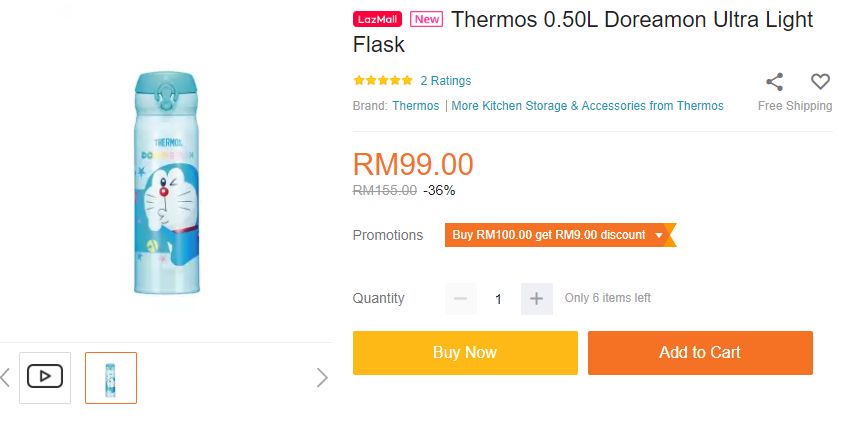Select the flask image thumbnail

111,377
